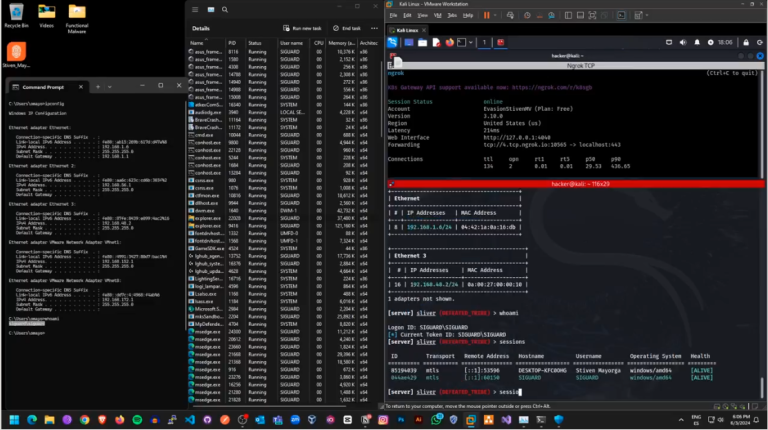This screenshot has height=430, width=768.
Task: Sort processes by Memory column header
Action: click(x=341, y=43)
